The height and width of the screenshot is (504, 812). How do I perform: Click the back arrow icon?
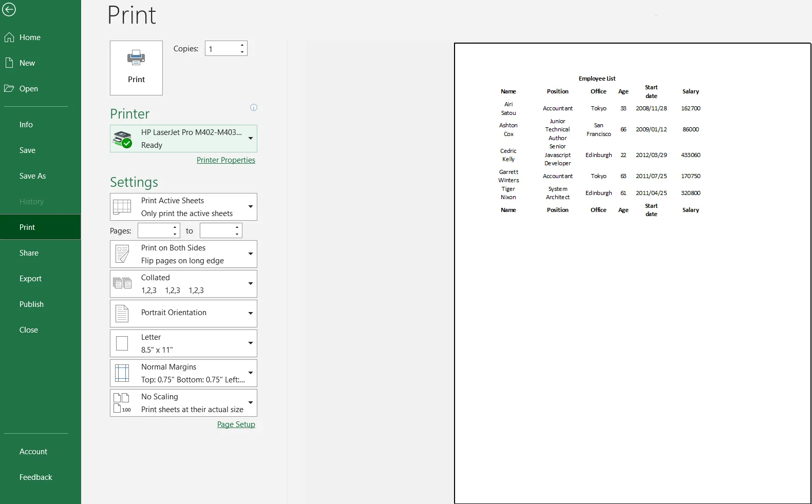(9, 9)
